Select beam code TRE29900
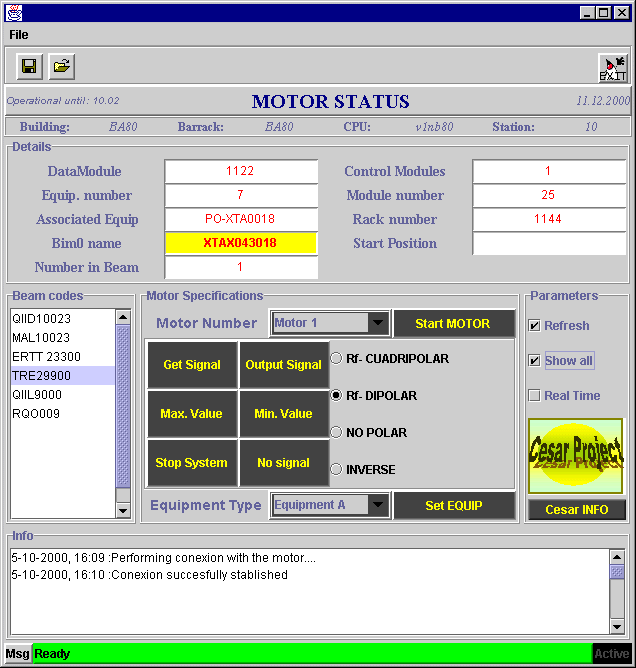Viewport: 636px width, 668px height. 63,376
